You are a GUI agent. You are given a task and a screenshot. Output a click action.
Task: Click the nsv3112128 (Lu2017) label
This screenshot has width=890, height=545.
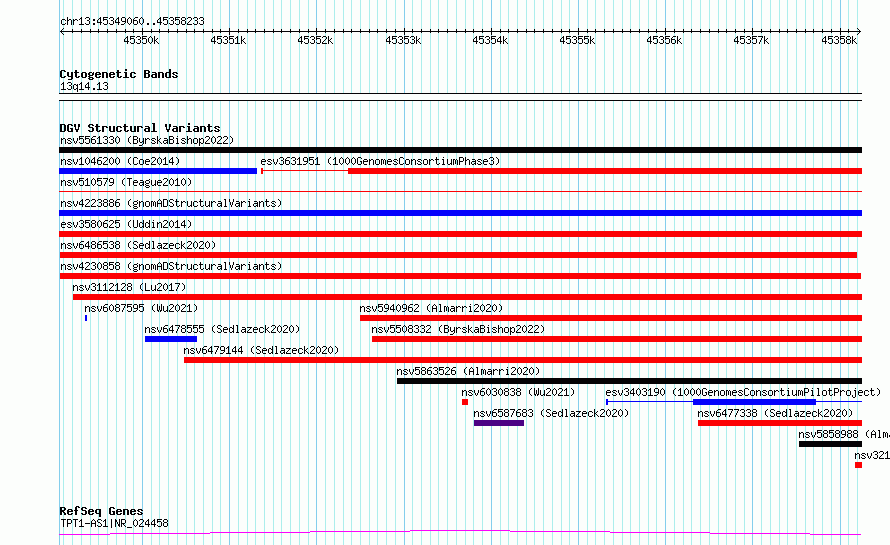[129, 287]
